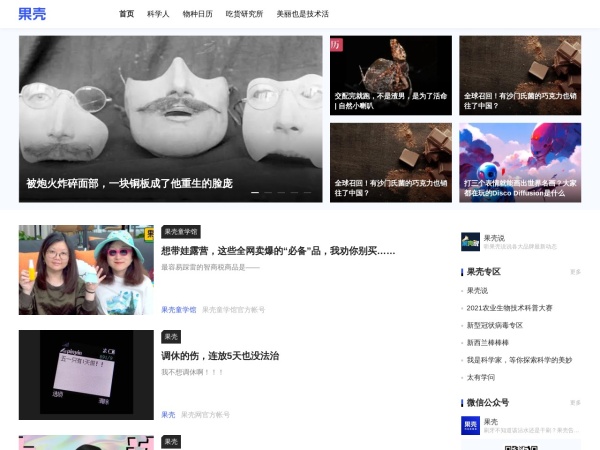This screenshot has height=450, width=600.
Task: Click the 果壳说 avatar icon in sidebar
Action: coord(470,241)
